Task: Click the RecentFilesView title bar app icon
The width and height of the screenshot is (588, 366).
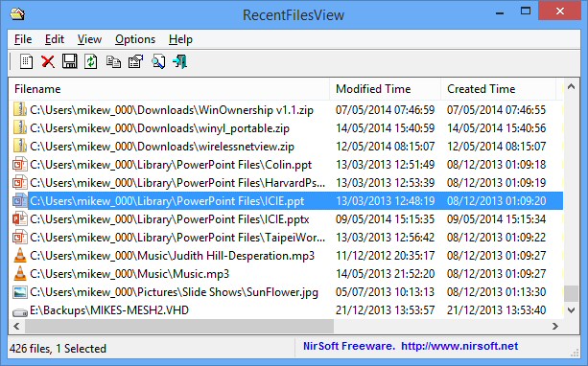Action: click(17, 14)
